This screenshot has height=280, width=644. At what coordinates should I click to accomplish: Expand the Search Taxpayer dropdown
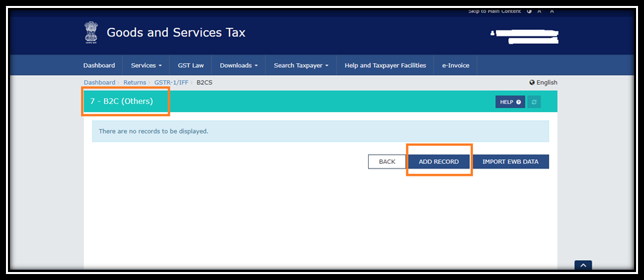point(301,66)
